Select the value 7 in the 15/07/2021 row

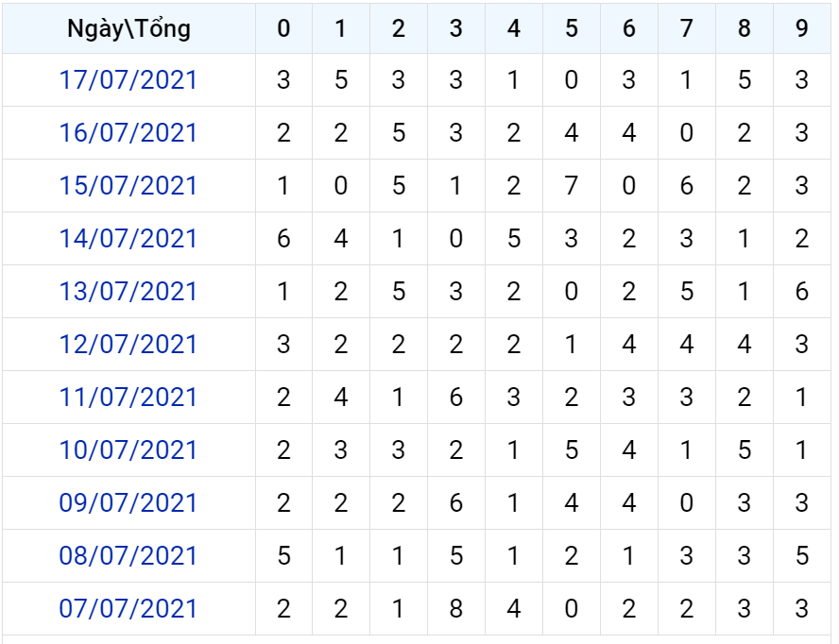click(572, 186)
